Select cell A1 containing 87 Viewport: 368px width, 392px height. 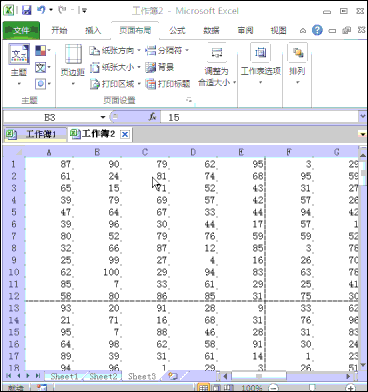point(49,164)
